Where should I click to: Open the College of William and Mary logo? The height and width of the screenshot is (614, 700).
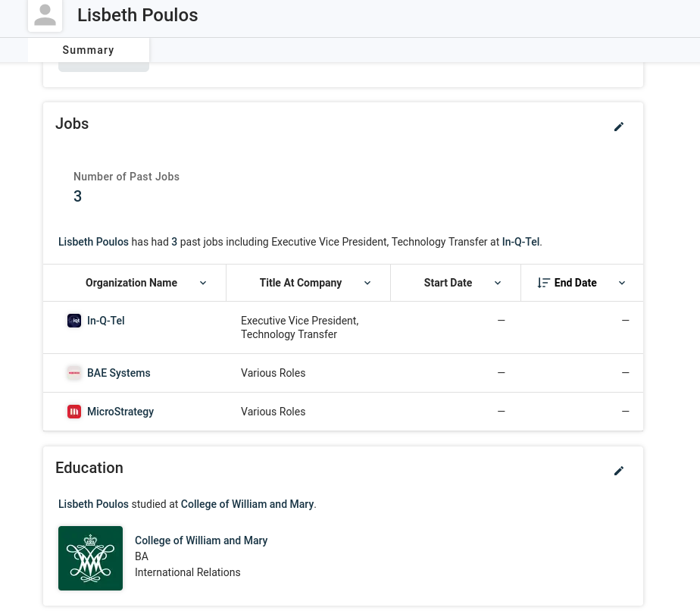[90, 558]
